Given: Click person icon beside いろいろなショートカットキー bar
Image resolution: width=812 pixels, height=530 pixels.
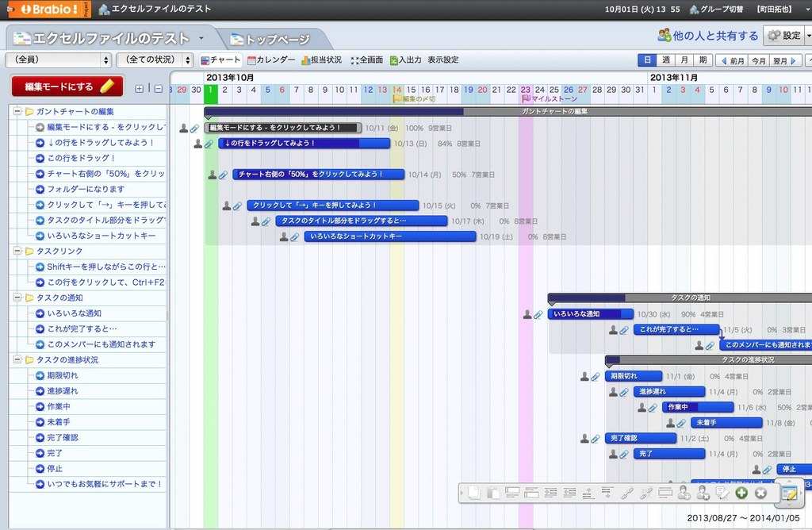Looking at the screenshot, I should (x=284, y=236).
